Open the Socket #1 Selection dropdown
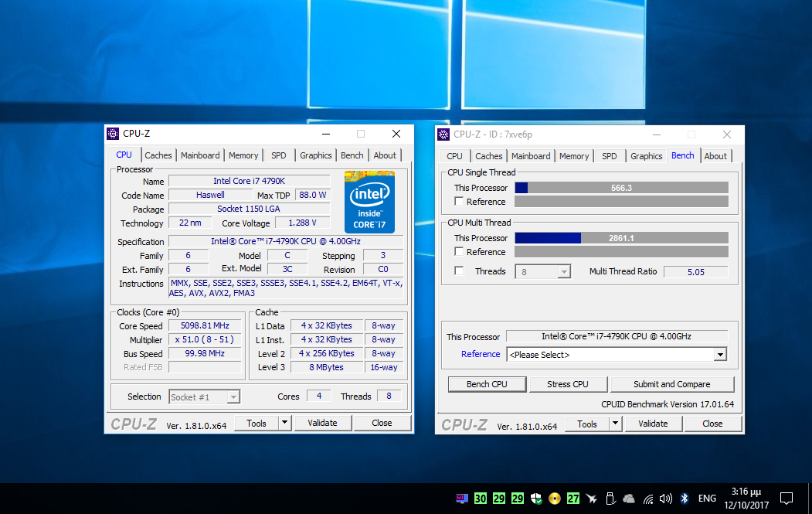Screen dimensions: 812x514 (x=204, y=397)
